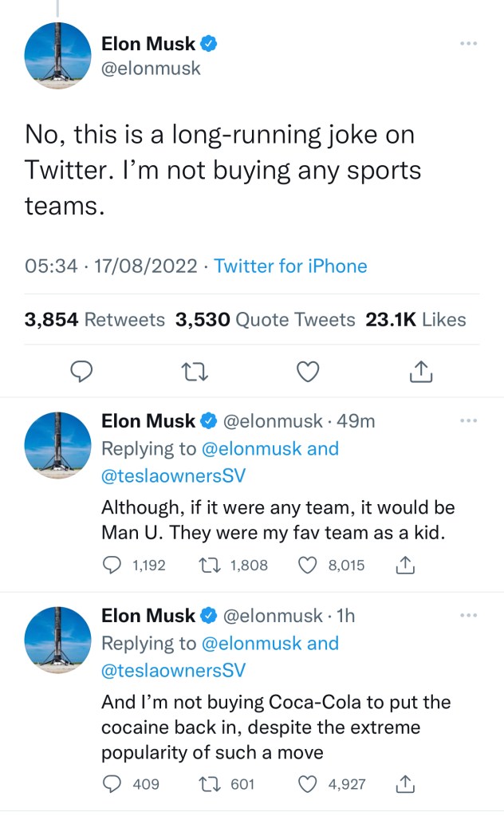The image size is (504, 816).
Task: Open @teslaownersSV mention in Man U reply
Action: 173,476
